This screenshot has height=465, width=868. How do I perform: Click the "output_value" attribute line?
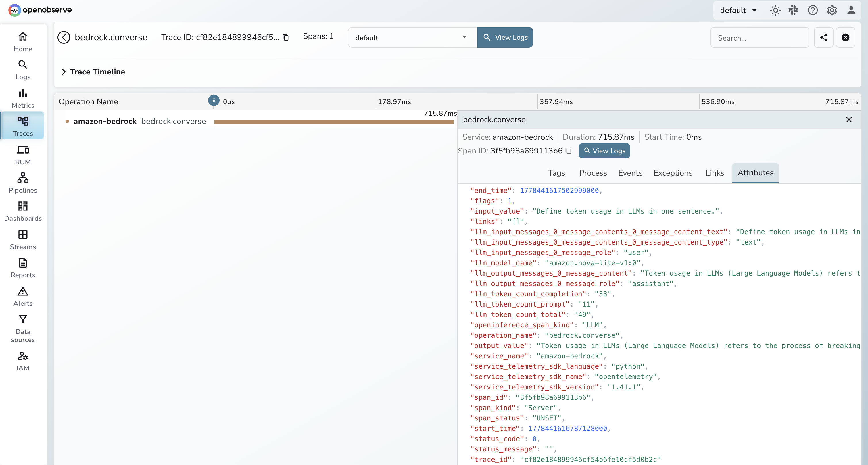(665, 346)
